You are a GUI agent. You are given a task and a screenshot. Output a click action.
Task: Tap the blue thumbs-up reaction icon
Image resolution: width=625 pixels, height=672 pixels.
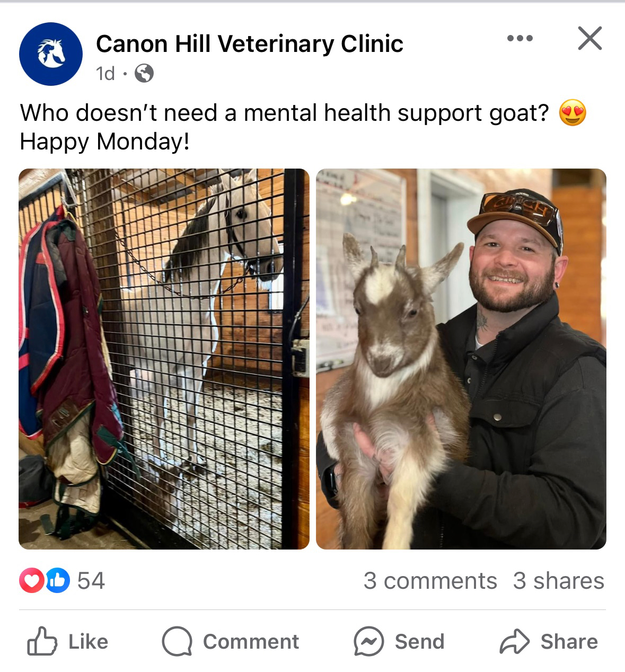(x=57, y=580)
